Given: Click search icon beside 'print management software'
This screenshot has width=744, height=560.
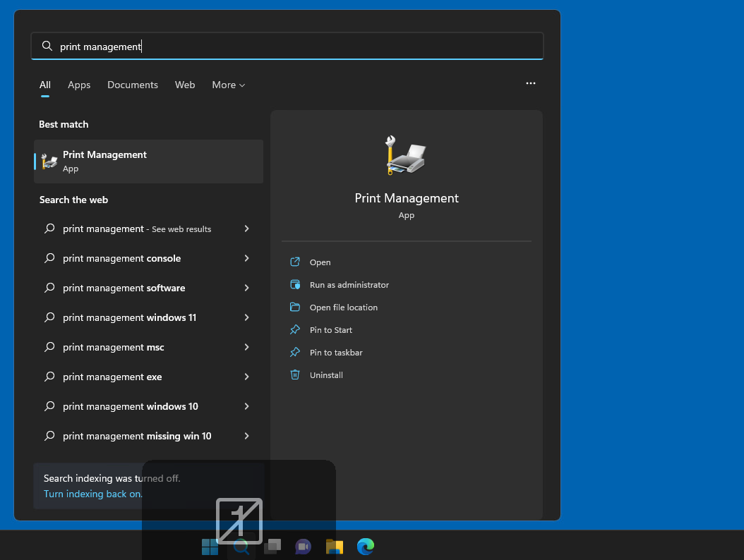Looking at the screenshot, I should point(49,288).
